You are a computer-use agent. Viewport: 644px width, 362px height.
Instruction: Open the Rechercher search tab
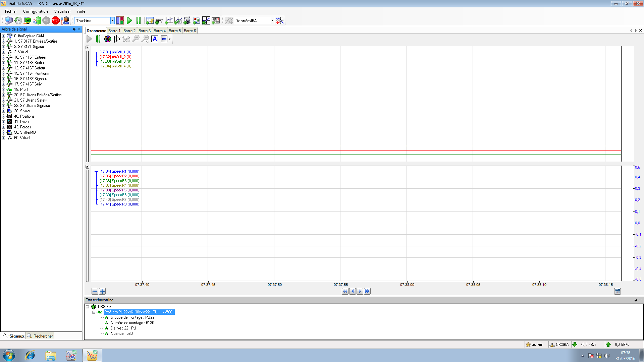(x=40, y=336)
